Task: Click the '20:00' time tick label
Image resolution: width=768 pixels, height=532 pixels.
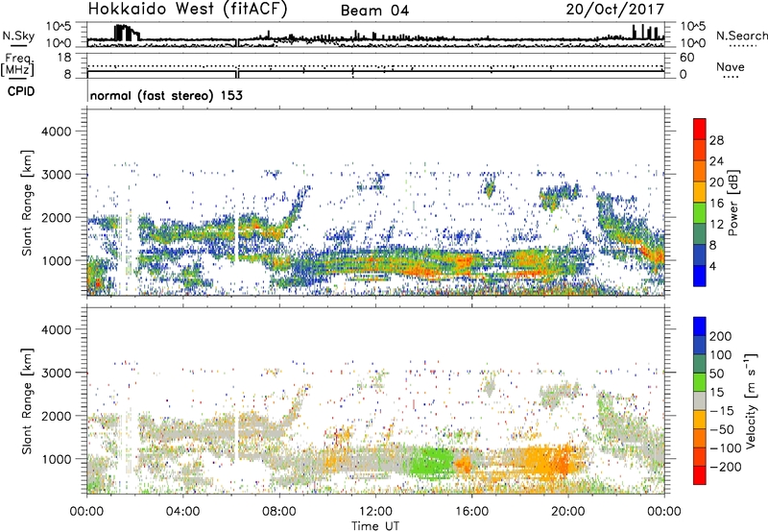Action: tap(567, 512)
